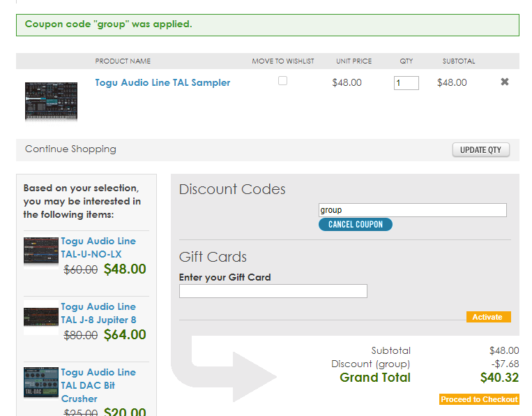The height and width of the screenshot is (416, 532).
Task: Click the coupon applied success message
Action: 268,24
